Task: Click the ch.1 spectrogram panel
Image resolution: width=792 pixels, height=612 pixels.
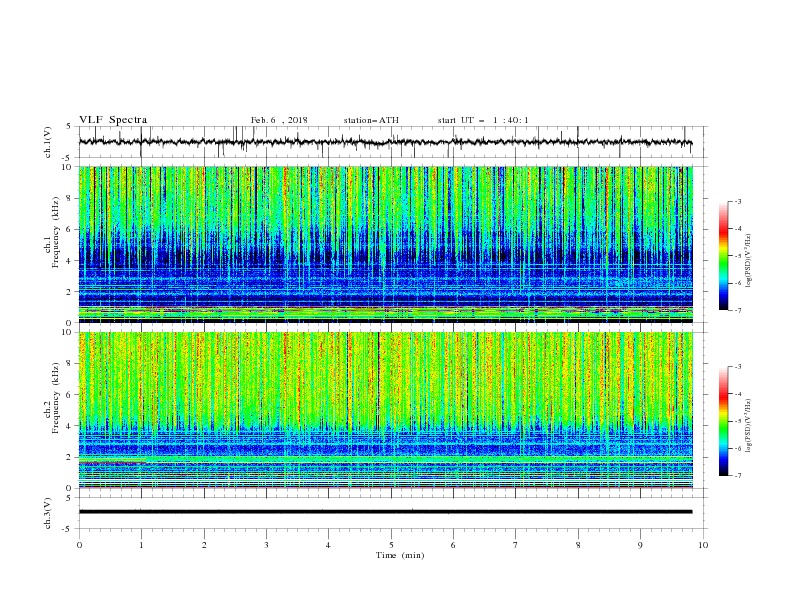Action: pos(386,244)
